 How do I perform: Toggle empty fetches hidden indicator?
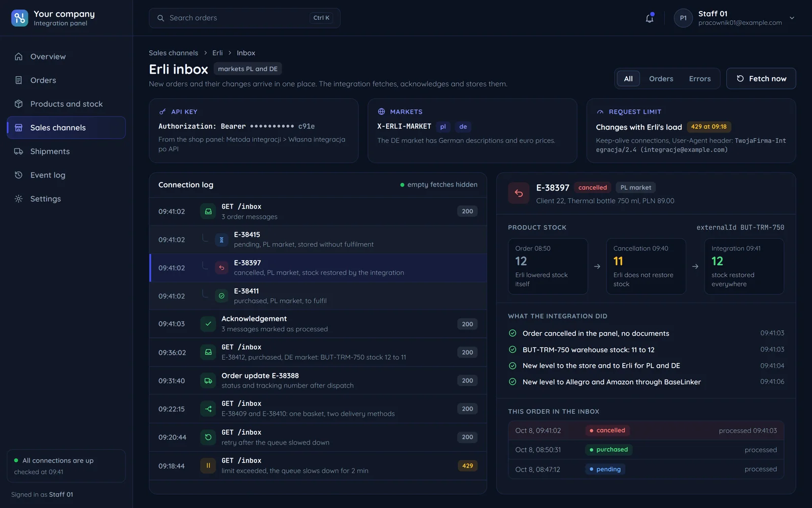coord(439,184)
